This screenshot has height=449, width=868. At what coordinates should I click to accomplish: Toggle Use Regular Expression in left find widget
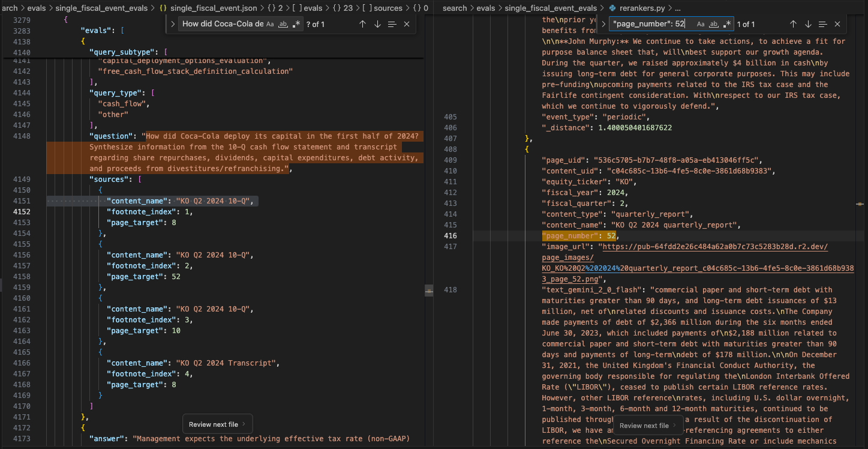295,24
